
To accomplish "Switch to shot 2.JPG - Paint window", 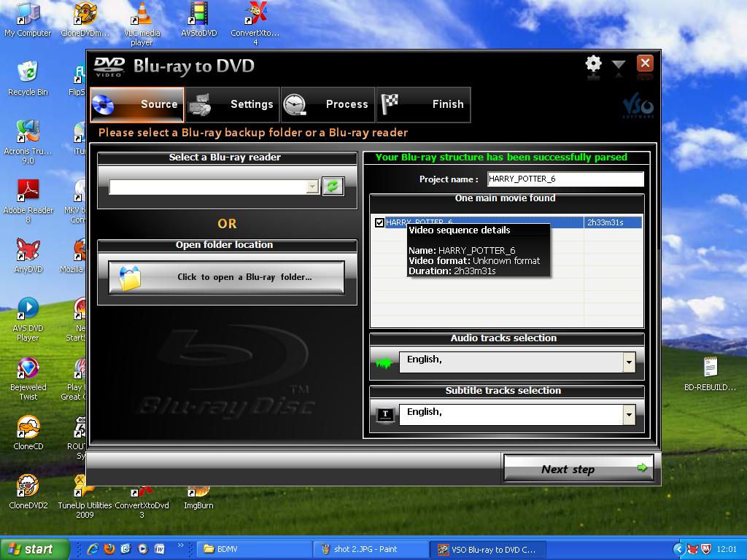I will coord(370,549).
